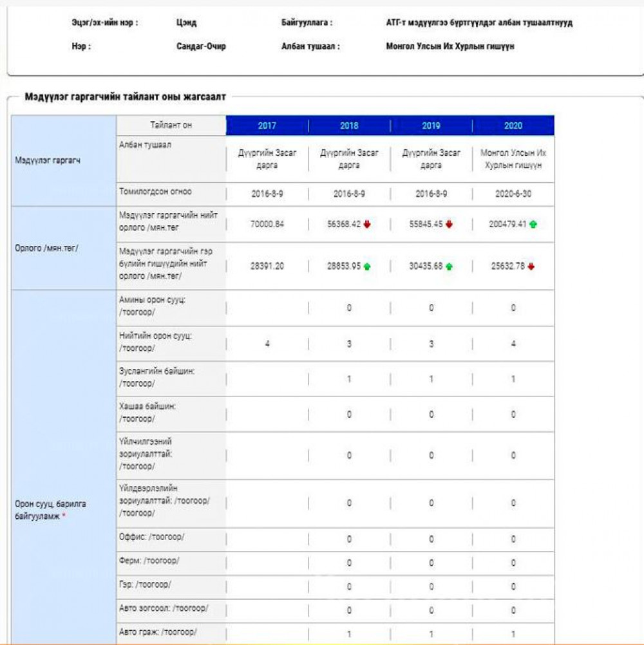Click the green up arrow beside 200479.41

point(533,225)
